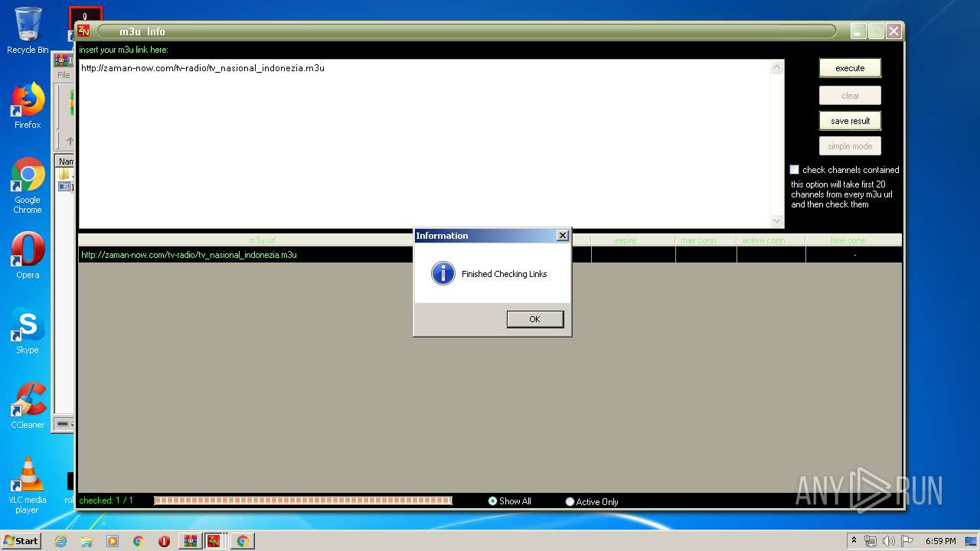Click the m3u url column header
The width and height of the screenshot is (980, 551).
tap(262, 240)
